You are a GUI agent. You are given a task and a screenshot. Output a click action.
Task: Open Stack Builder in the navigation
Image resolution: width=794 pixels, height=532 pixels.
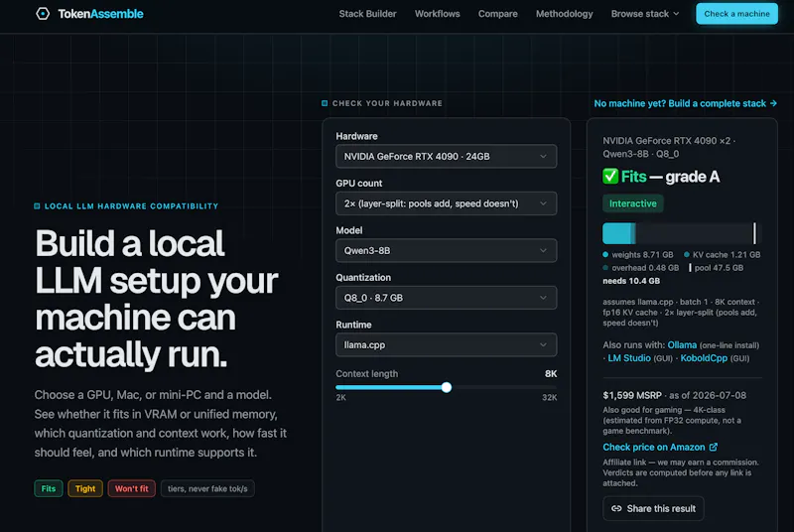click(x=367, y=14)
